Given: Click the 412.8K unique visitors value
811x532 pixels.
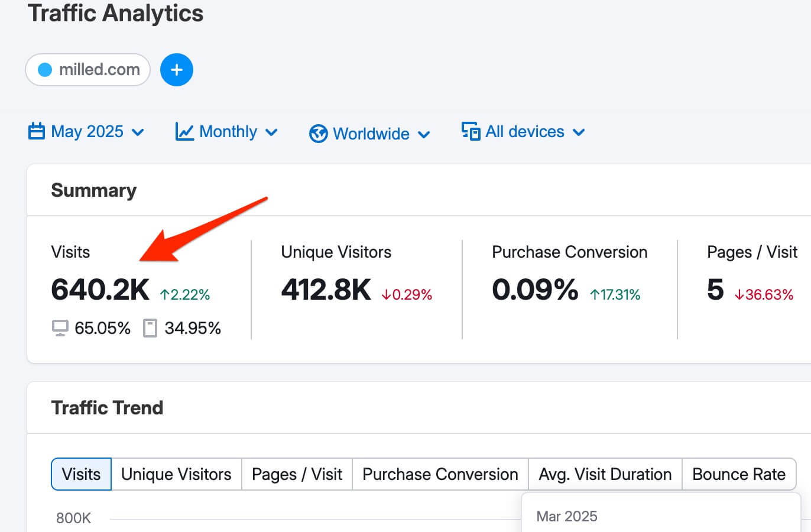Looking at the screenshot, I should pyautogui.click(x=326, y=290).
